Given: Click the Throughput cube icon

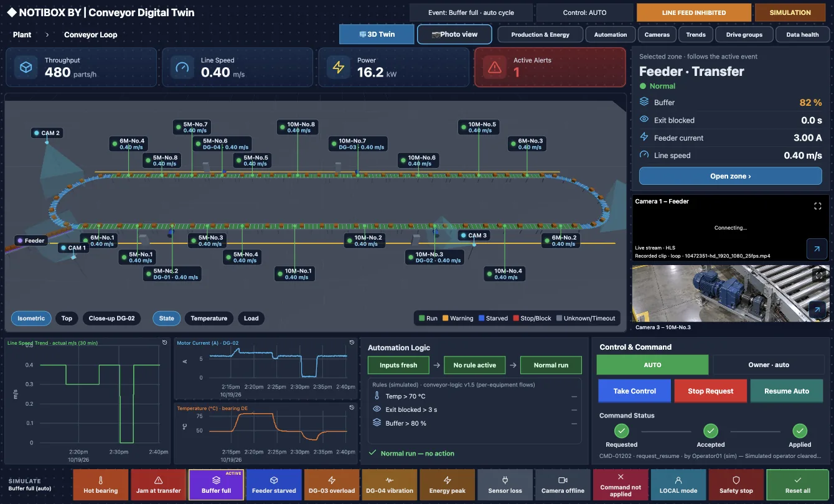Looking at the screenshot, I should (x=26, y=67).
